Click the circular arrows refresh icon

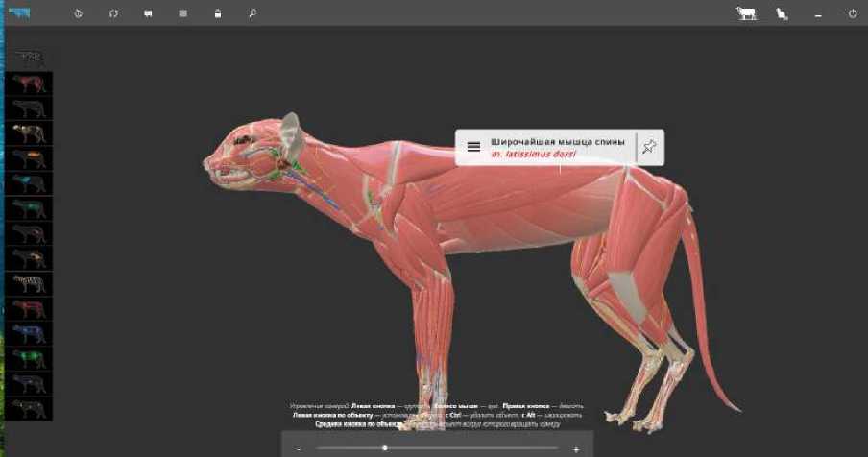[x=113, y=13]
